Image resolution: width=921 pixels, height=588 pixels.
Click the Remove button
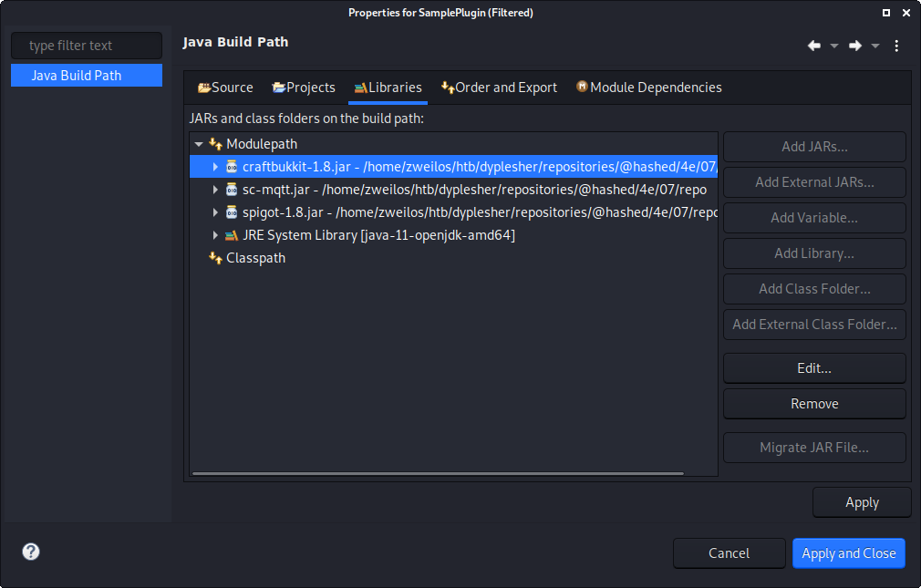[814, 404]
